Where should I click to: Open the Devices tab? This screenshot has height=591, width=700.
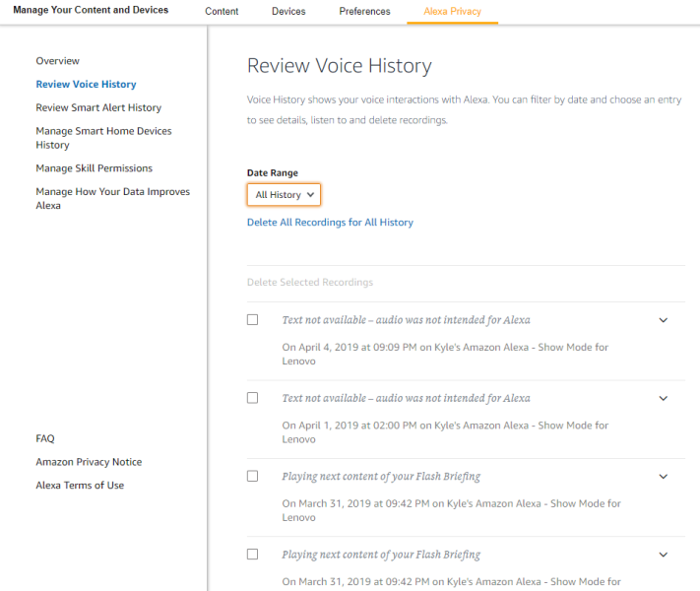click(288, 11)
